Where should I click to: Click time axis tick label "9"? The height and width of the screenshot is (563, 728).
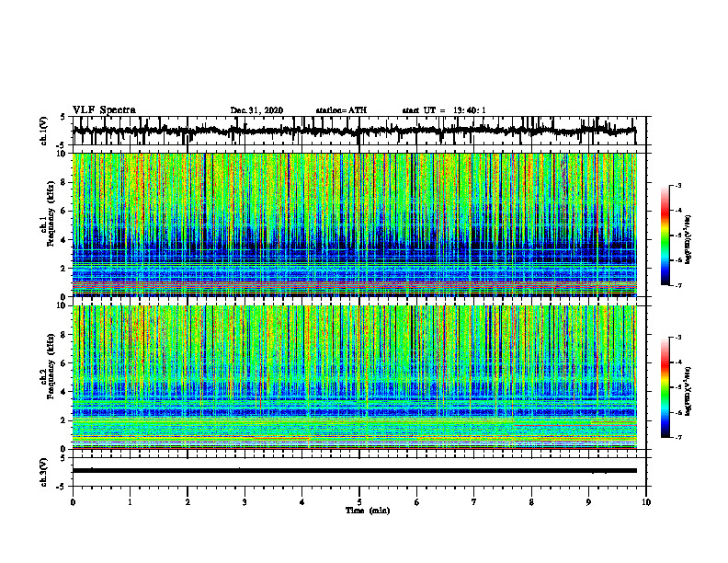[588, 502]
